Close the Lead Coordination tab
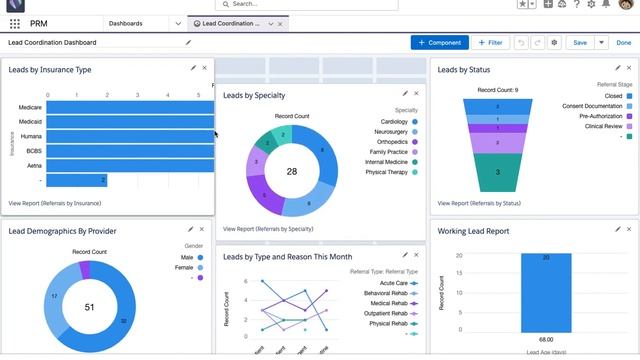This screenshot has width=640, height=360. click(x=280, y=24)
